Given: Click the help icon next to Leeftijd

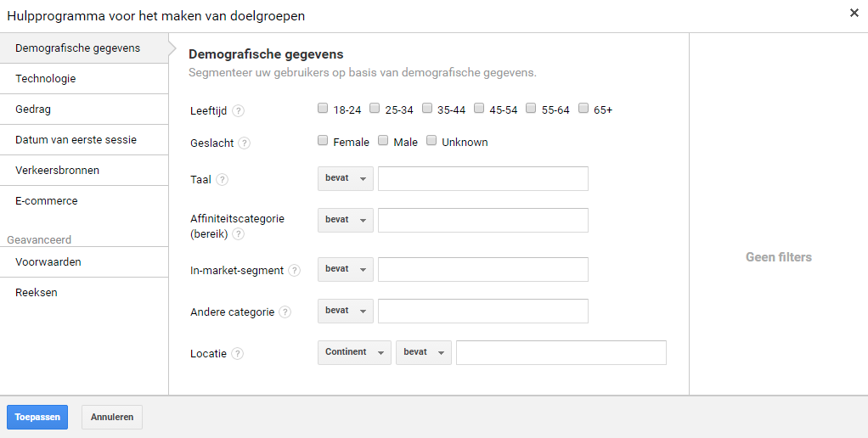Looking at the screenshot, I should (x=238, y=110).
